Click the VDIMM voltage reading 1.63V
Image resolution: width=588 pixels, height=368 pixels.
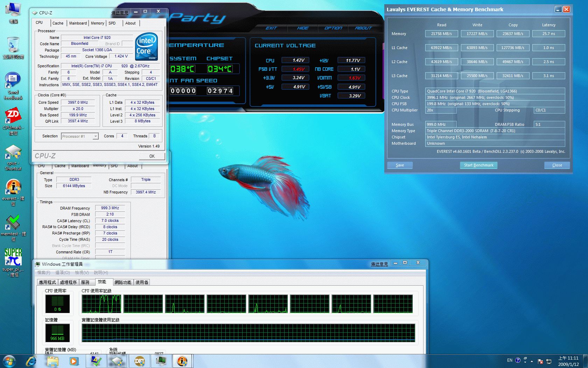coord(351,78)
